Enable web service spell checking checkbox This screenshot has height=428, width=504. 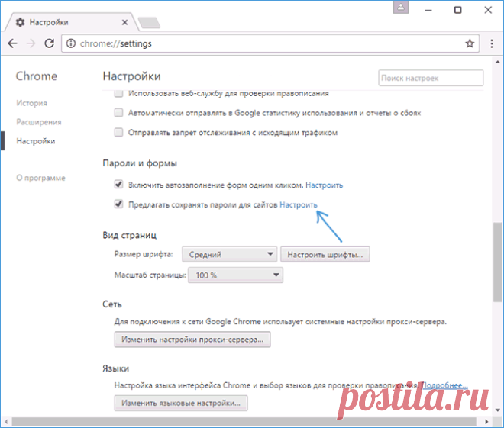click(118, 93)
